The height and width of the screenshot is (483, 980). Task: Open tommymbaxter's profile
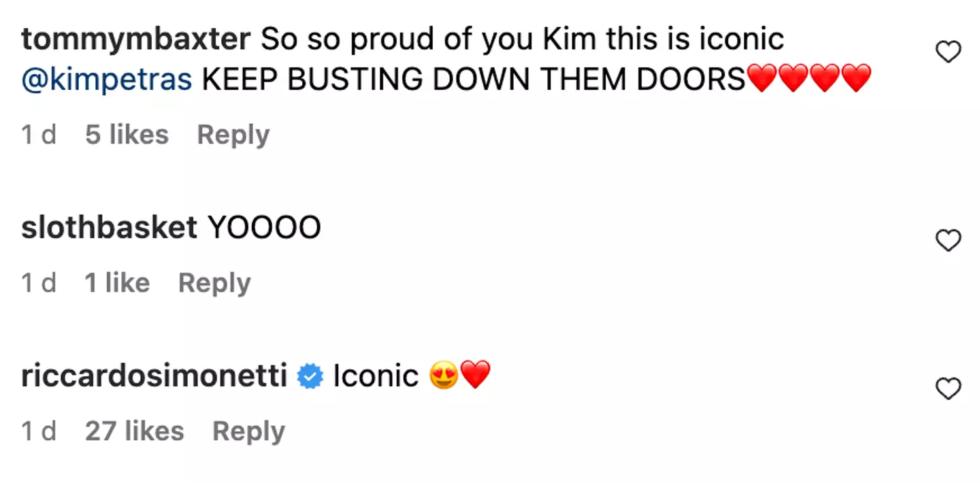[x=136, y=40]
